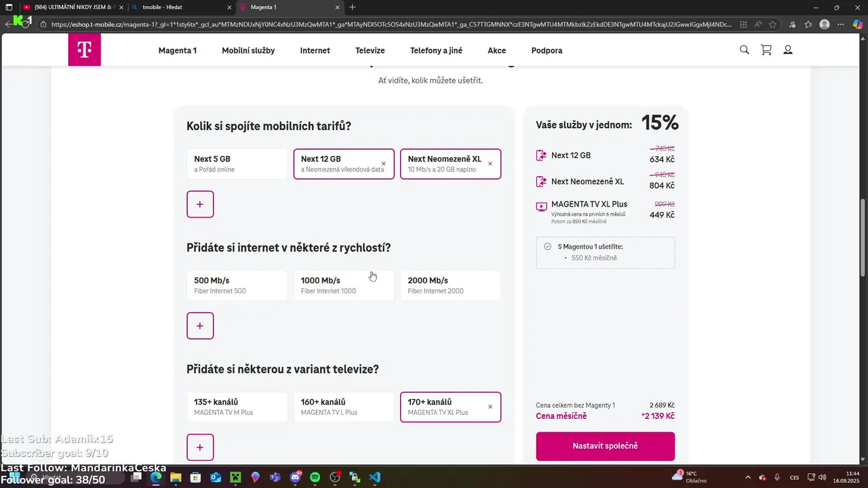Click Next 12 GB in summary panel
Screen dimensions: 868x488
(571, 155)
